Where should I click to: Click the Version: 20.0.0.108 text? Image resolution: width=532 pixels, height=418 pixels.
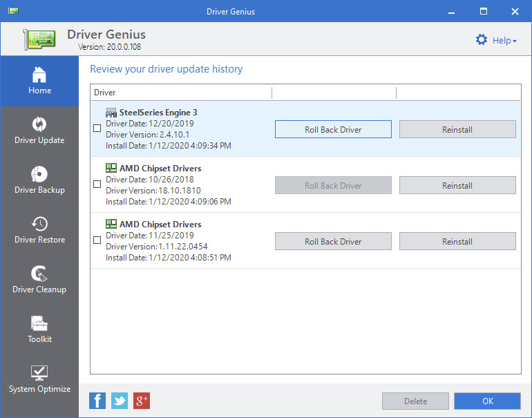pyautogui.click(x=109, y=47)
